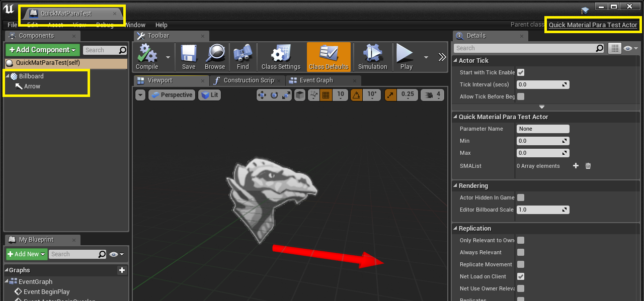Enable Always Relevant checkbox
The width and height of the screenshot is (644, 301).
pyautogui.click(x=521, y=252)
